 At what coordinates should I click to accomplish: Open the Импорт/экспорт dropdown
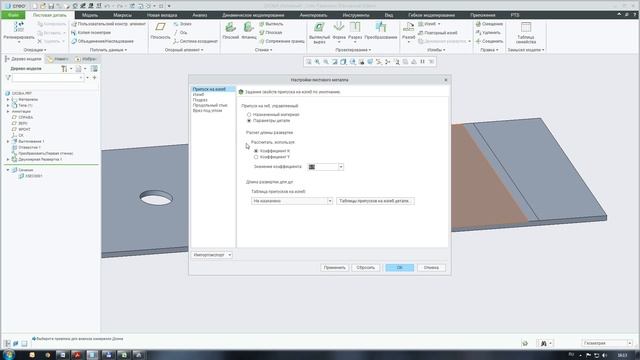pos(212,255)
